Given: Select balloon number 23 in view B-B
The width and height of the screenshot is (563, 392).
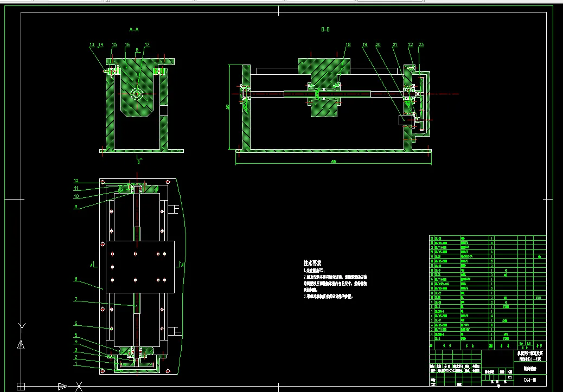Looking at the screenshot, I should [421, 45].
